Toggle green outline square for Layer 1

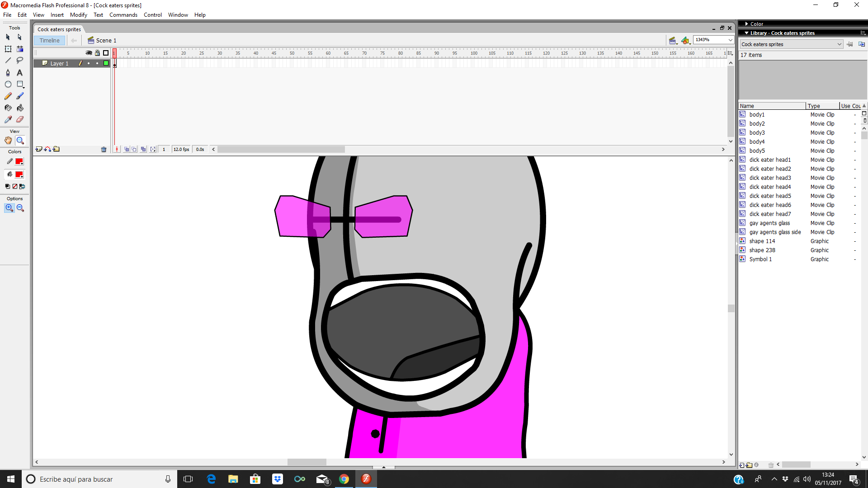coord(106,63)
